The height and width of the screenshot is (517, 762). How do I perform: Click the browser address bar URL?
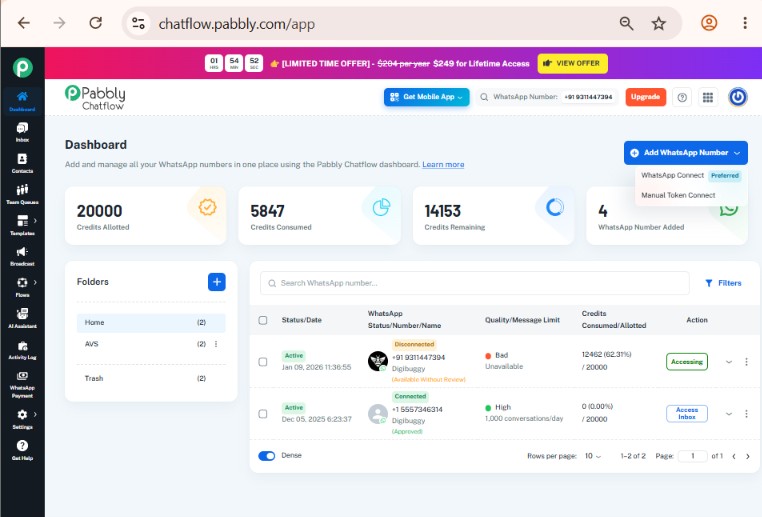coord(237,24)
